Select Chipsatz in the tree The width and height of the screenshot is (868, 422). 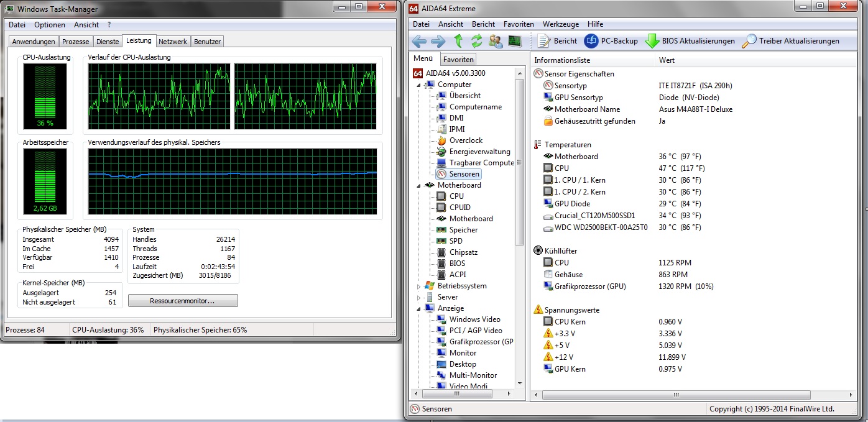pyautogui.click(x=463, y=252)
